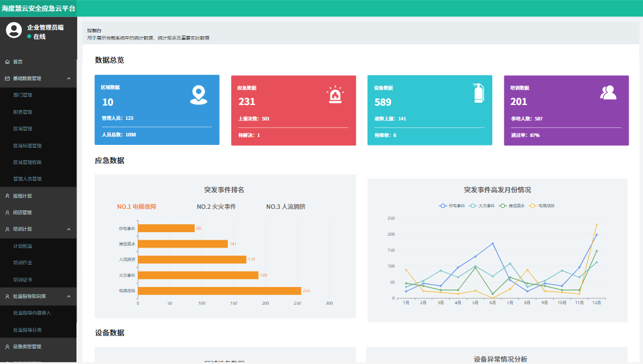Open 区域标签管理 in the sidebar

tap(27, 145)
